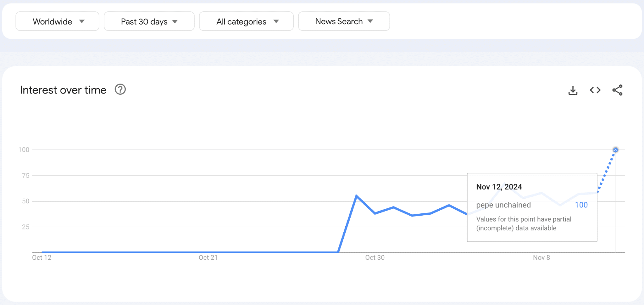Click the Nov 12, 2024 tooltip date
644x305 pixels.
[x=499, y=187]
